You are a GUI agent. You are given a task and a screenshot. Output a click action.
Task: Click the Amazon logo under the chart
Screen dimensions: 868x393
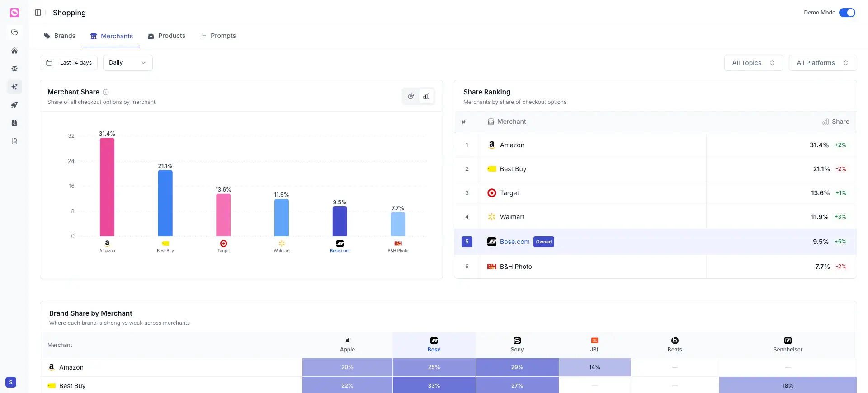tap(107, 243)
